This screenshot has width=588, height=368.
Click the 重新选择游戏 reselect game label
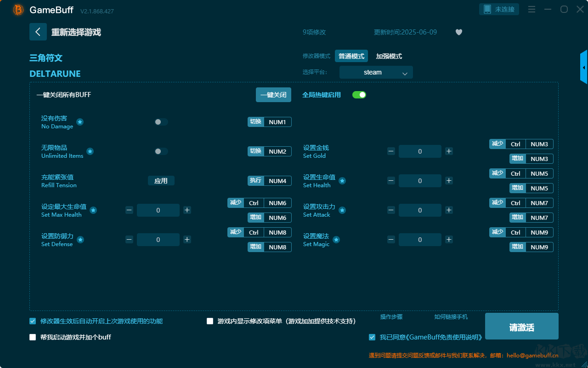tap(76, 32)
